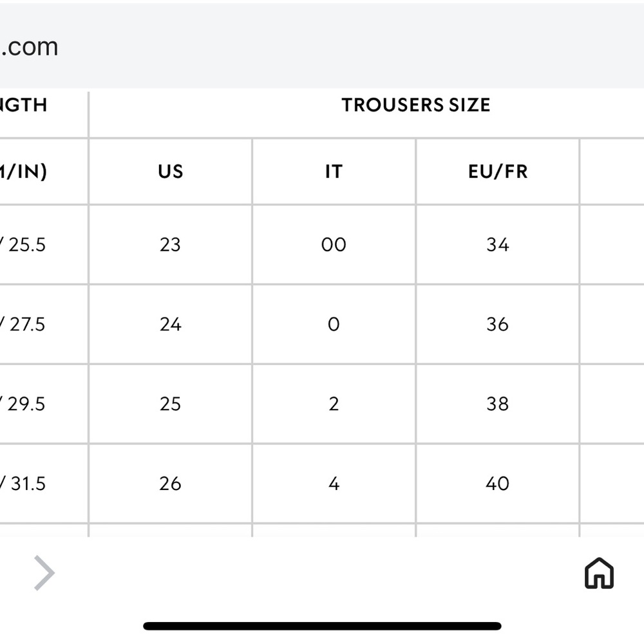Tap US size 23 cell
Screen dimensions: 644x644
[x=171, y=245]
